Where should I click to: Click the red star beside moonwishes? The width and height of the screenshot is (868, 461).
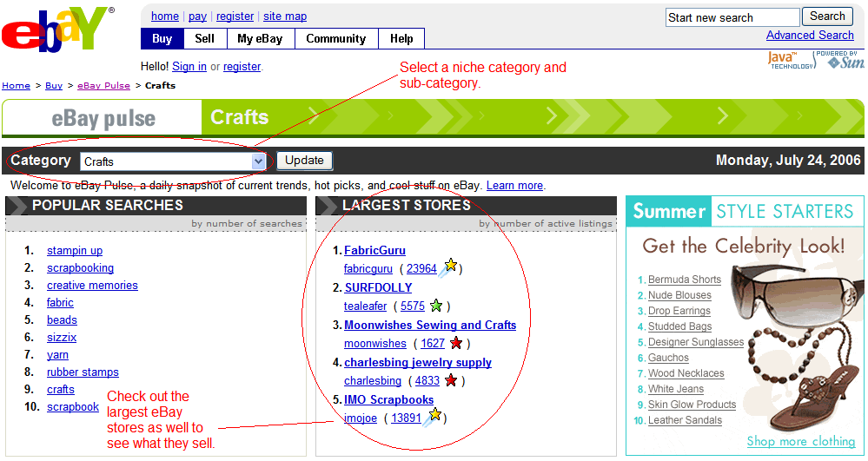(455, 343)
